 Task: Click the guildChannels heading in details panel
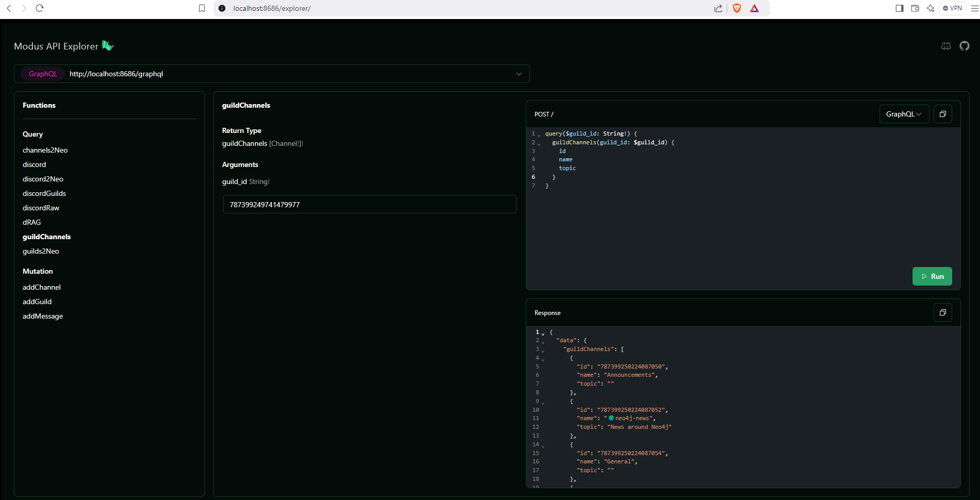pyautogui.click(x=246, y=105)
